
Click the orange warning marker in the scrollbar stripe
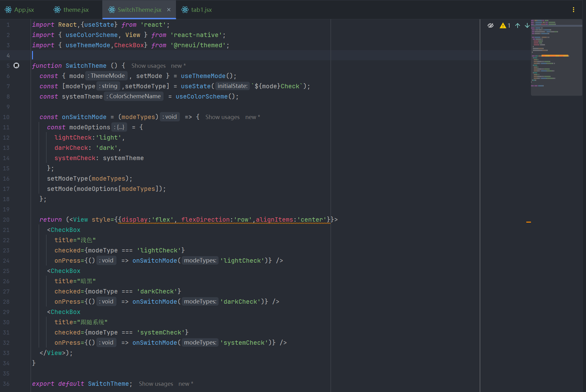(x=528, y=222)
